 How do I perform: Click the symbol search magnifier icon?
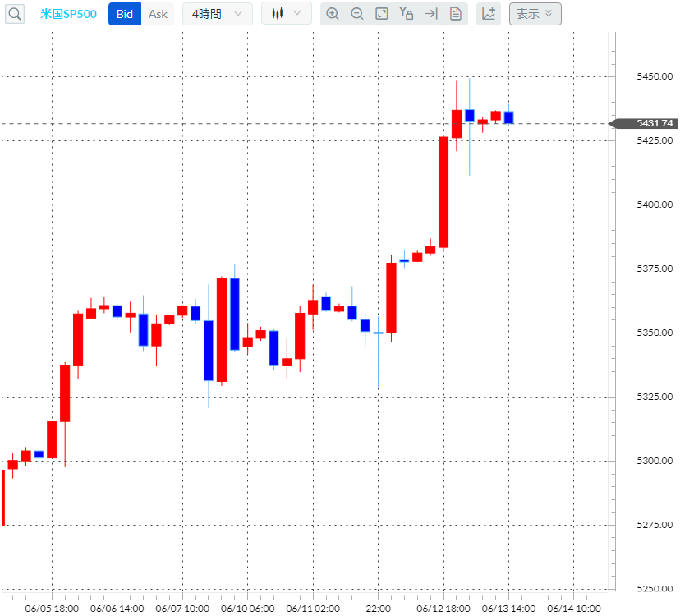(14, 13)
